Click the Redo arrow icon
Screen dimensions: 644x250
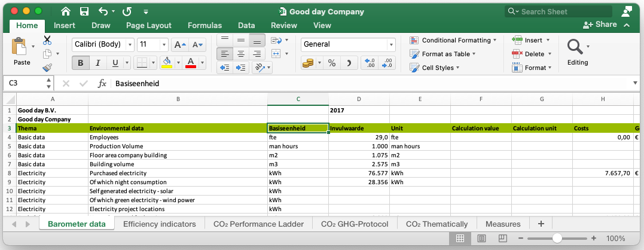(127, 11)
